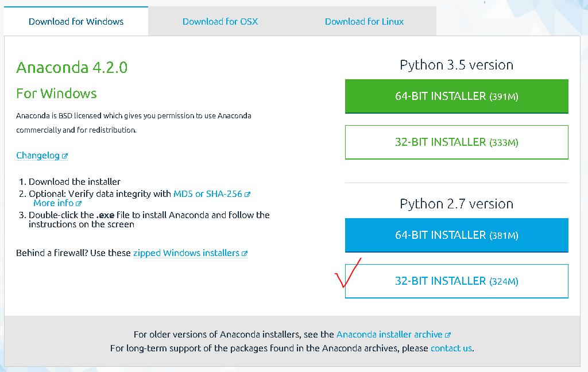Open the MD5 or SHA-256 link

pyautogui.click(x=208, y=194)
